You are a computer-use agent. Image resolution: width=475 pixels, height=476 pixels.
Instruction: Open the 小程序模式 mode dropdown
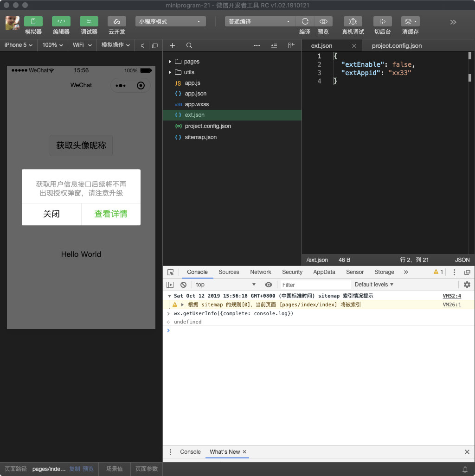click(x=171, y=22)
